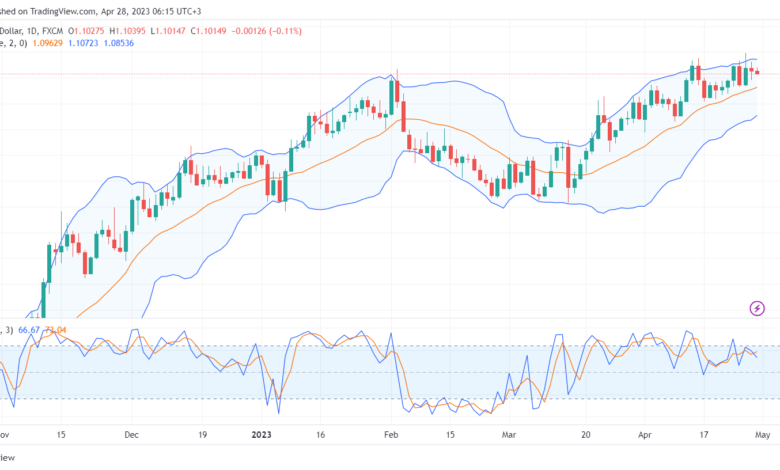Click the orange basis value 1.09629
780x470 pixels.
[x=47, y=43]
